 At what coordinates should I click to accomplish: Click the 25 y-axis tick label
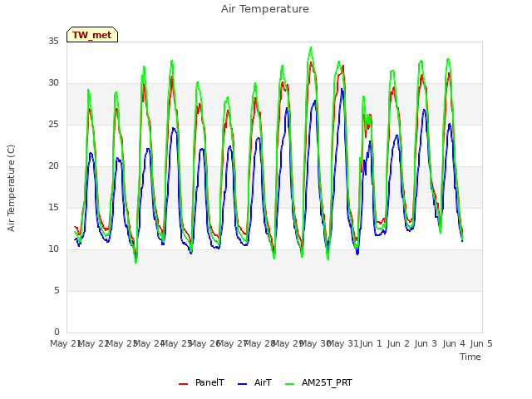[x=53, y=124]
